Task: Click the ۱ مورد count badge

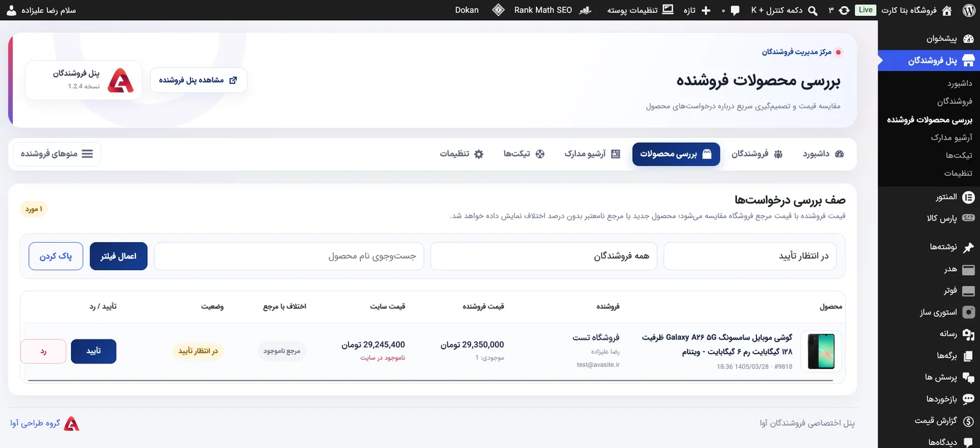Action: click(34, 209)
